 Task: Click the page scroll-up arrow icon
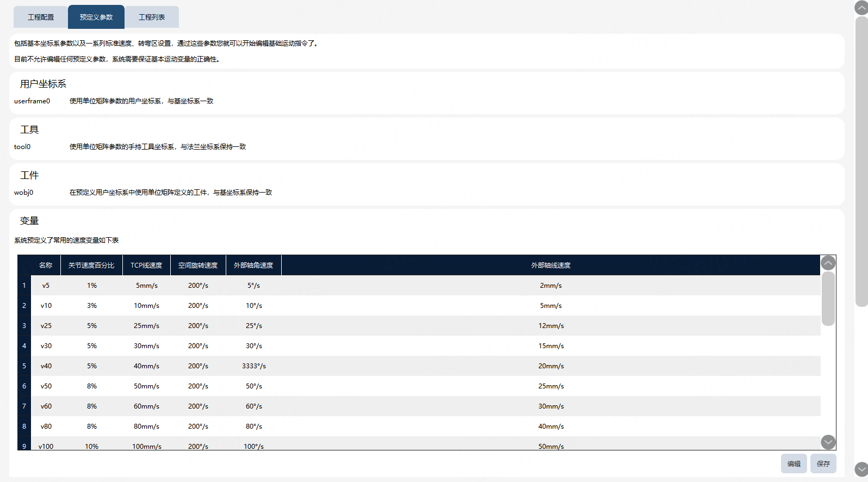[x=861, y=8]
